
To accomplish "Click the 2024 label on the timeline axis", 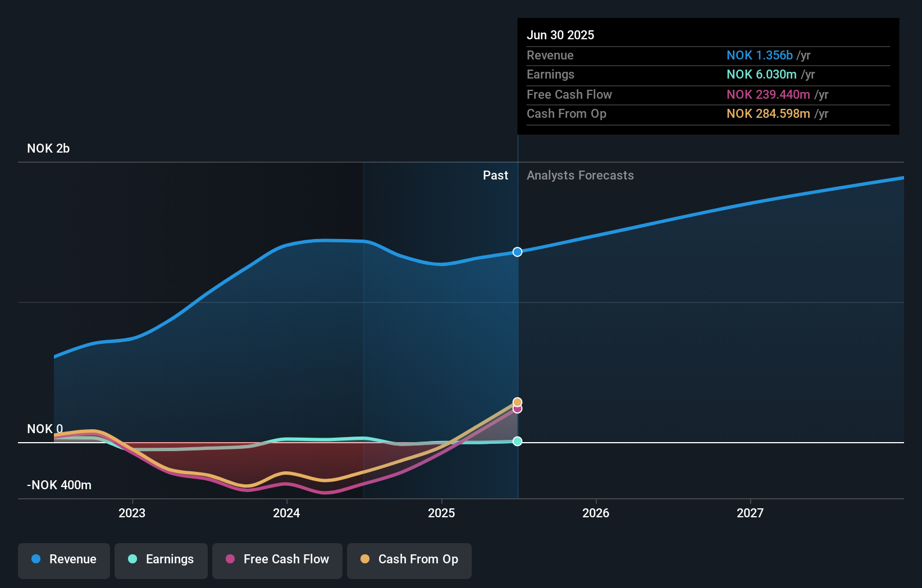I will 286,512.
